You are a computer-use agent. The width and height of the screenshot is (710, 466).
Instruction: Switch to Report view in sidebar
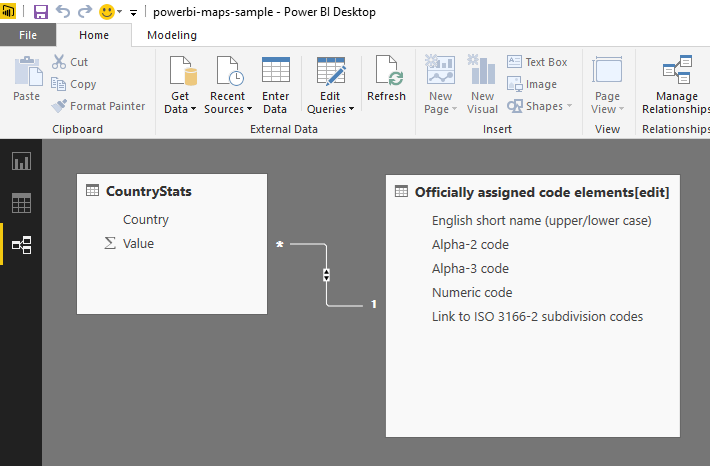pyautogui.click(x=21, y=161)
